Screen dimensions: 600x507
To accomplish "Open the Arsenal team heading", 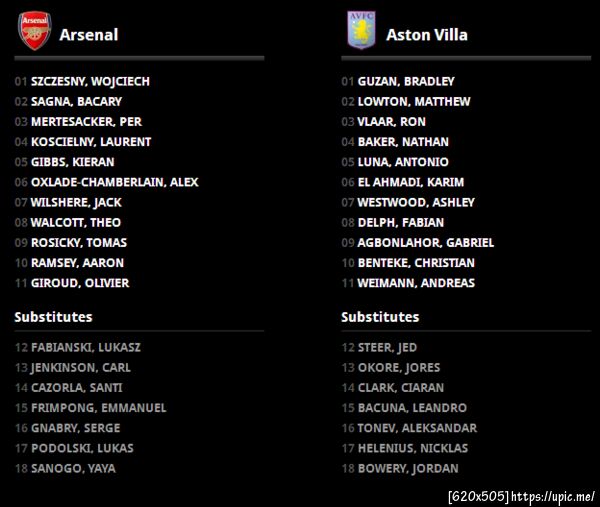I will (x=88, y=35).
